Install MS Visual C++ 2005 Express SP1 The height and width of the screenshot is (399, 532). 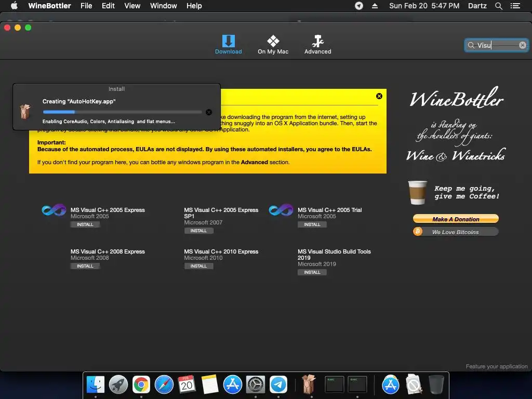tap(198, 231)
